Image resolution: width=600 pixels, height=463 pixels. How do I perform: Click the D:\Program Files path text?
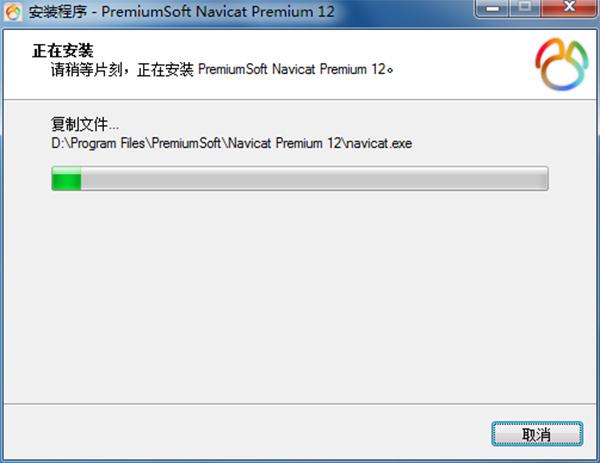(x=98, y=143)
